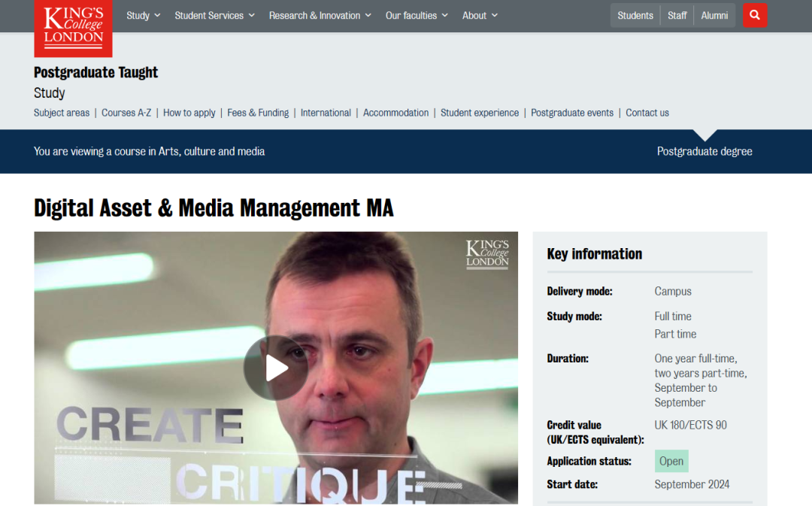Select How to apply link

click(189, 113)
